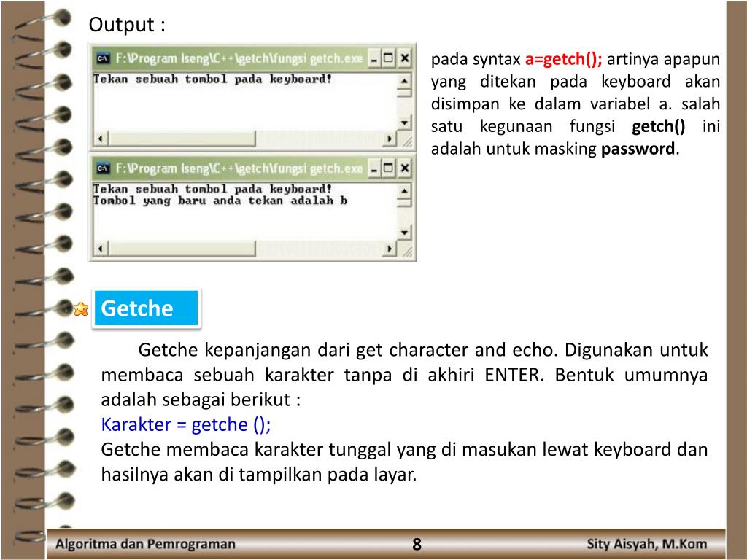Click scroll-right arrow in lower console window
The width and height of the screenshot is (747, 560).
pos(390,249)
